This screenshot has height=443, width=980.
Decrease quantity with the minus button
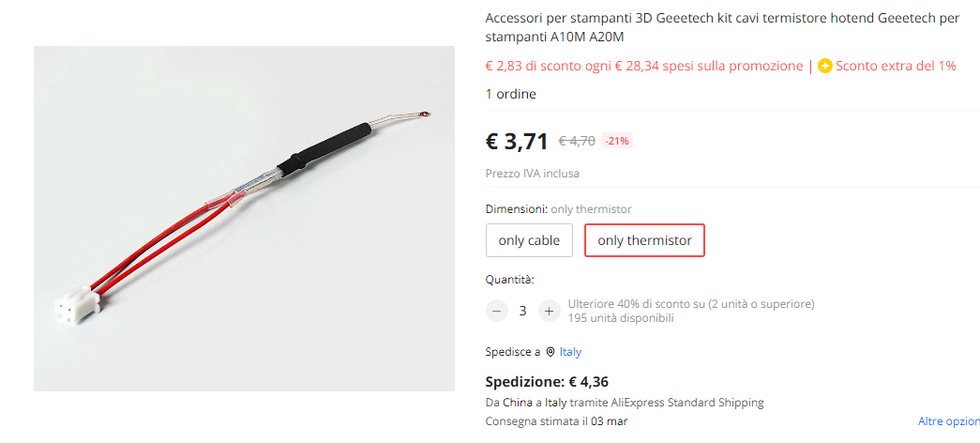[x=497, y=311]
